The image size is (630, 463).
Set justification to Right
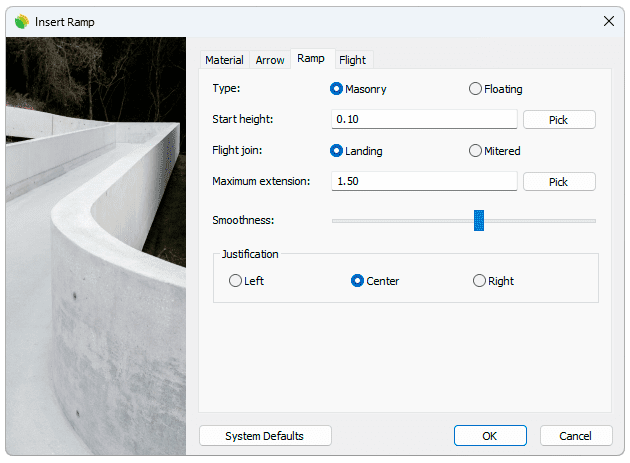479,281
